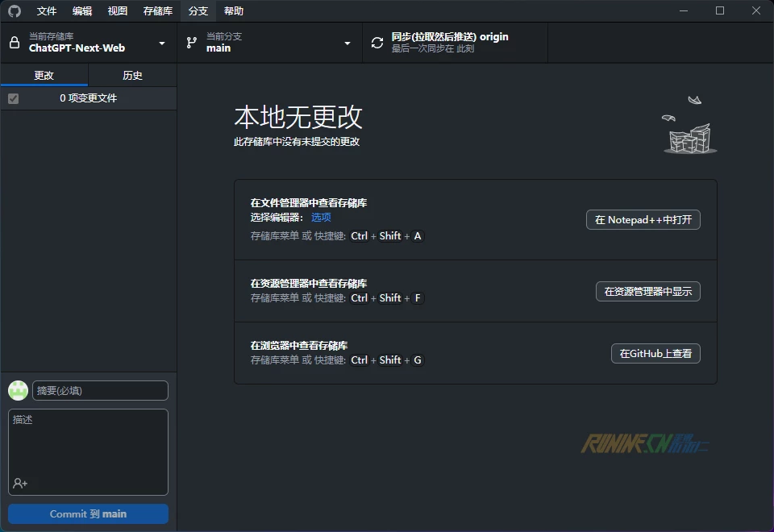Viewport: 774px width, 532px height.
Task: Click the GitHub logo icon in title bar
Action: (15, 11)
